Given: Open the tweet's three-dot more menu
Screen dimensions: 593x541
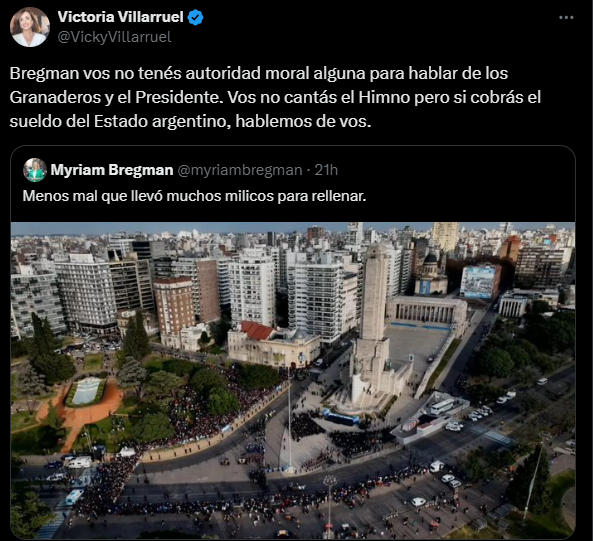Looking at the screenshot, I should click(x=566, y=17).
